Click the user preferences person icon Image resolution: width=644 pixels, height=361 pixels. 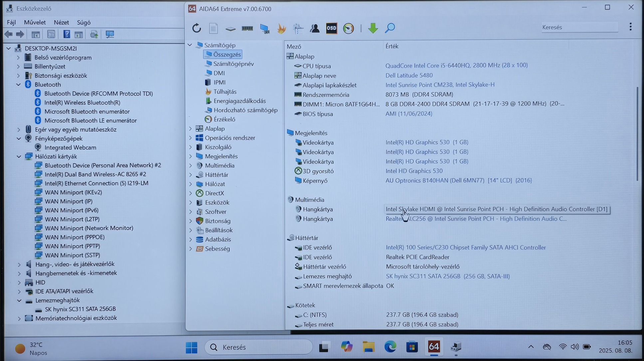pos(315,28)
